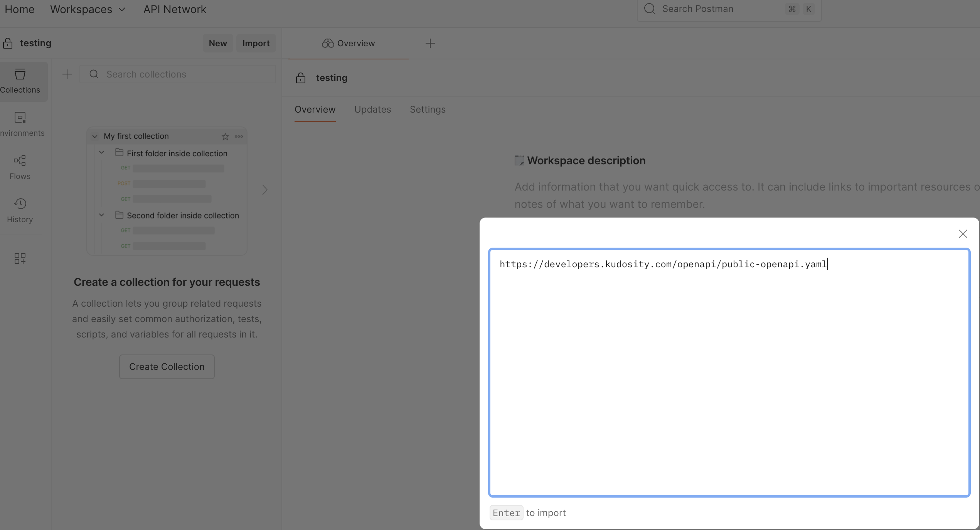Click the New button

(218, 43)
